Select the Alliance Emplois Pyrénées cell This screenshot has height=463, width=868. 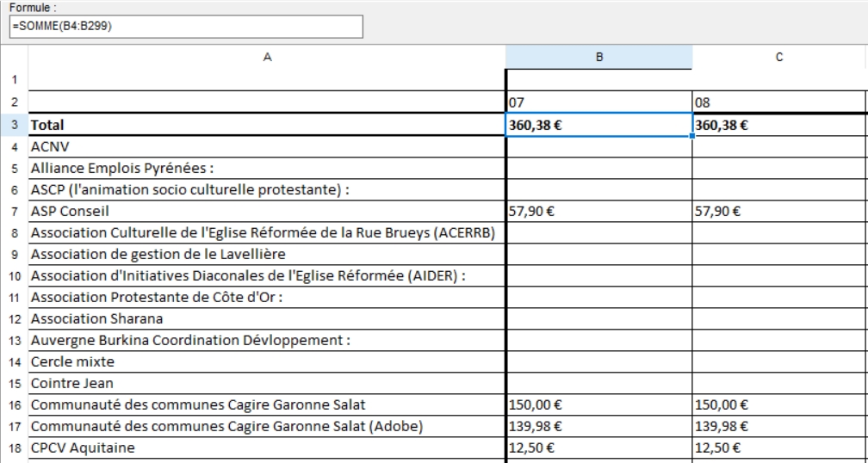tap(267, 168)
